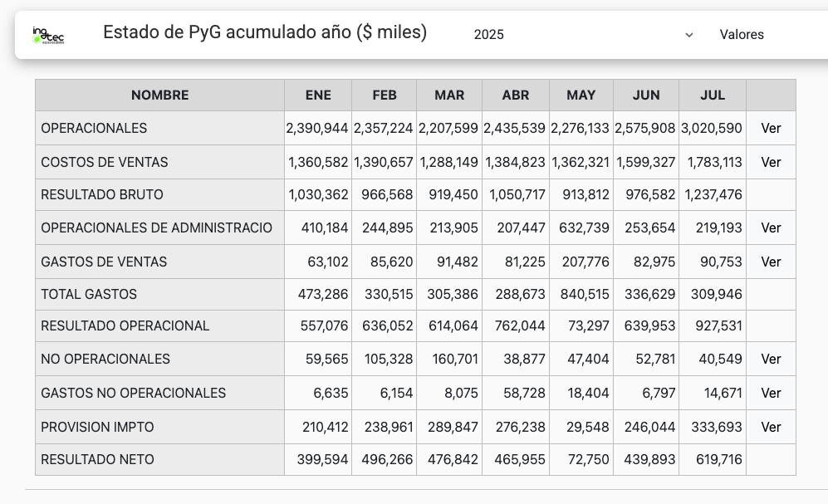Image resolution: width=828 pixels, height=504 pixels.
Task: Click Ver for PROVISION IMPTO
Action: [771, 428]
